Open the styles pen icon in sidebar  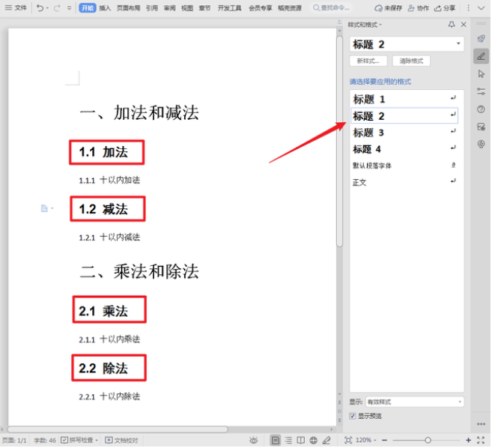coord(481,56)
